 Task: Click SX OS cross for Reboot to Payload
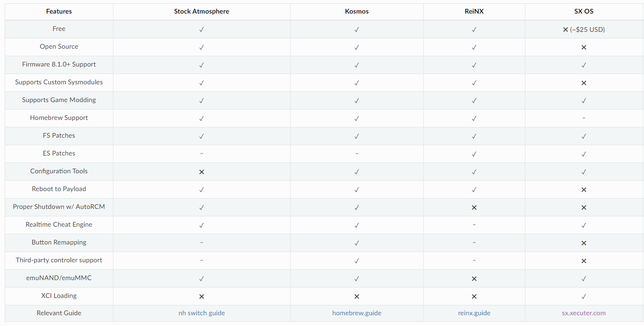584,190
